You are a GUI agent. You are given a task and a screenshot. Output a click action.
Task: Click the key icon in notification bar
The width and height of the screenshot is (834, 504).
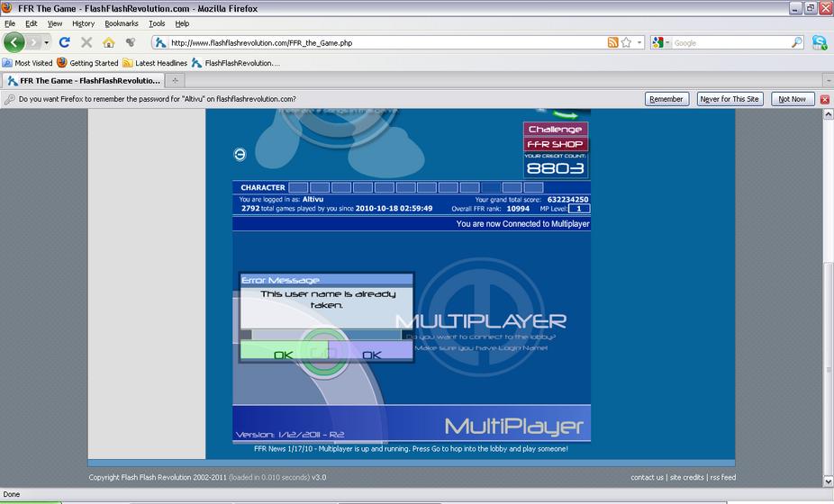pyautogui.click(x=9, y=99)
